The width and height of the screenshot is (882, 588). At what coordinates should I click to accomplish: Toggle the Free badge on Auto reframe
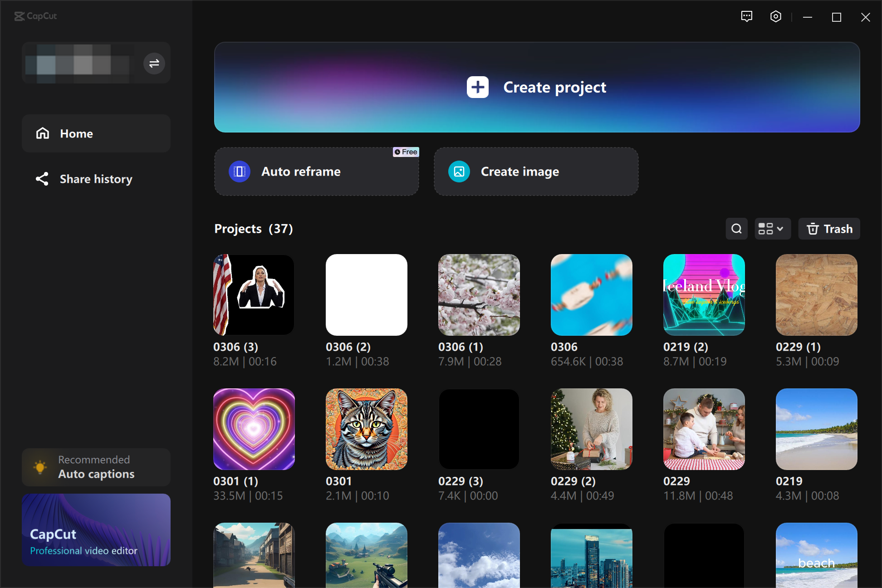point(406,152)
